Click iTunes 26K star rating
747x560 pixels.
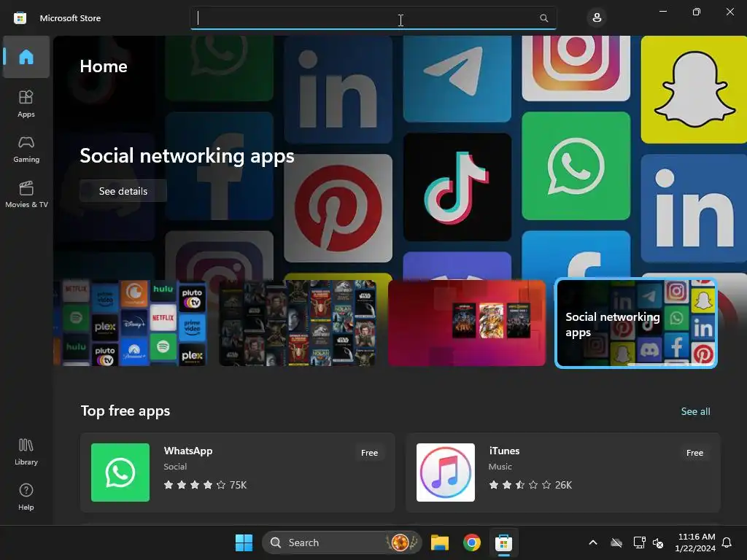coord(530,485)
